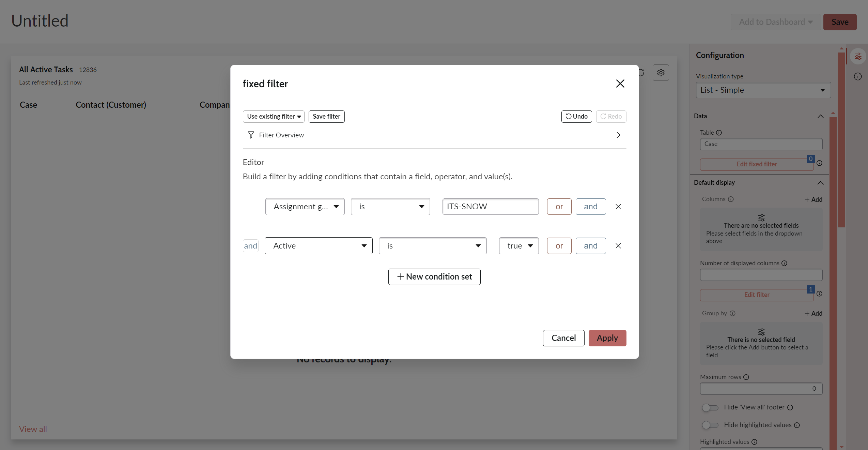Open the Visualization type dropdown
The width and height of the screenshot is (868, 450).
(x=763, y=90)
